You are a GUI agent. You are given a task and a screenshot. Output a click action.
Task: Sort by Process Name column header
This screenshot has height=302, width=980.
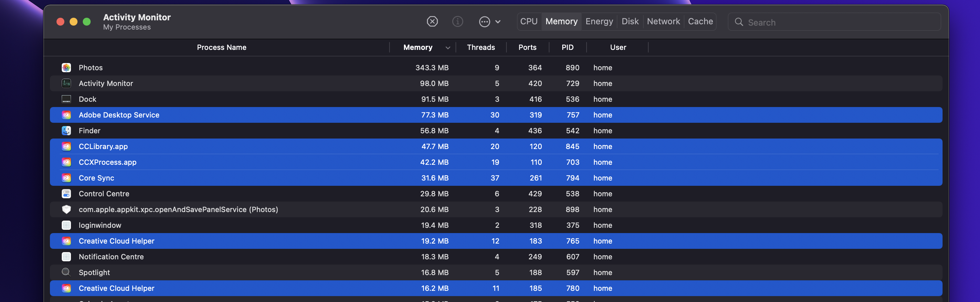tap(221, 48)
